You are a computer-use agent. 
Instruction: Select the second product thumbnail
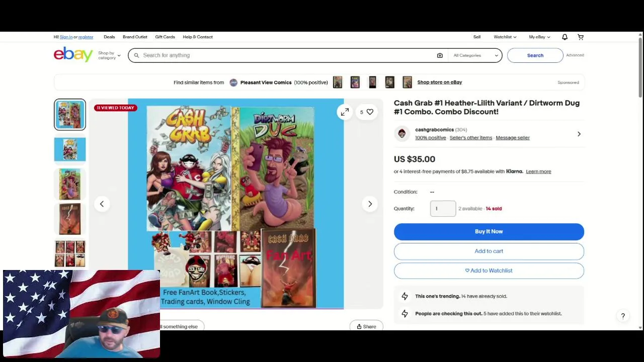70,149
